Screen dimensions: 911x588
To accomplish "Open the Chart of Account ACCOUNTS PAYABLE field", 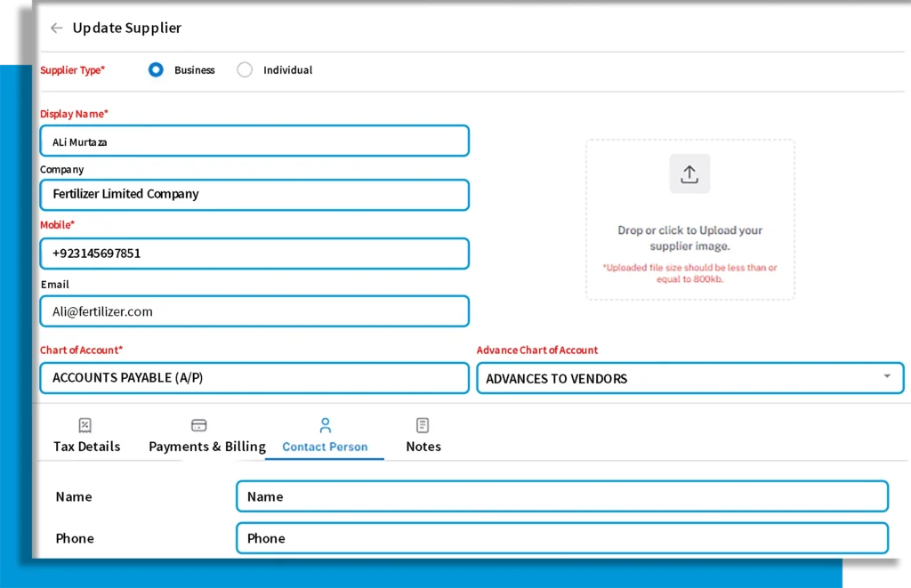I will pyautogui.click(x=254, y=378).
